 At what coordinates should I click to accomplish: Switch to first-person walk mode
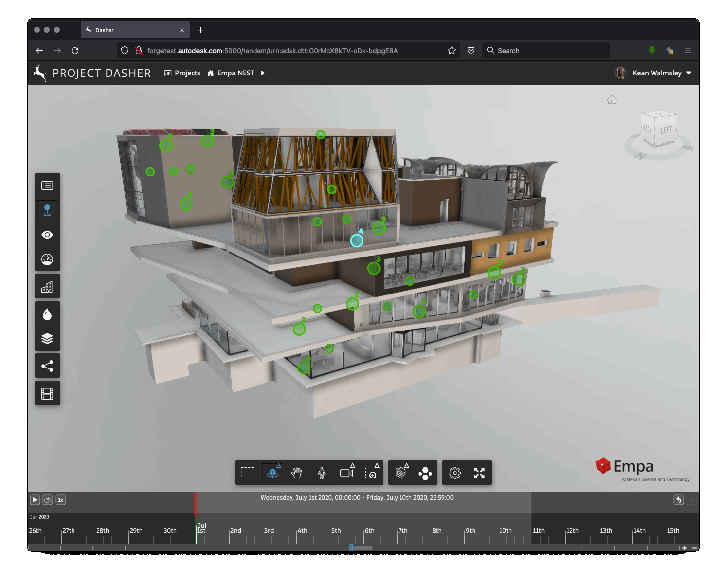tap(322, 473)
